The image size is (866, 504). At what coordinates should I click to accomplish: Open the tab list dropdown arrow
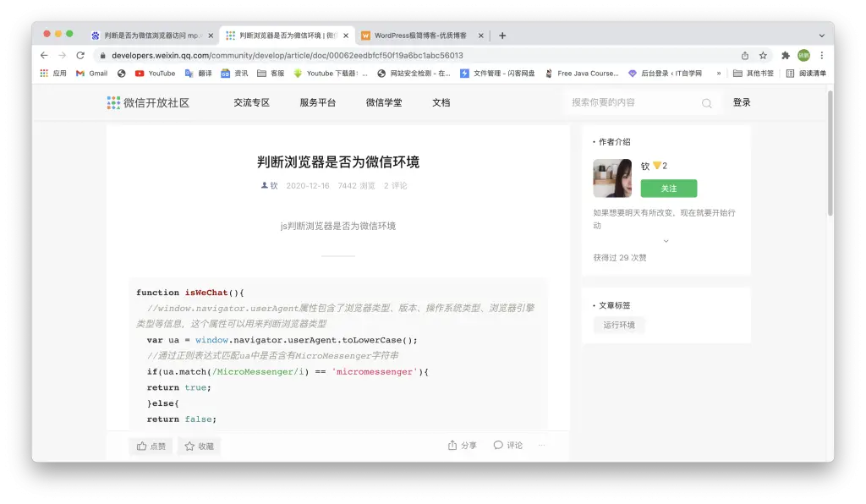(x=821, y=36)
